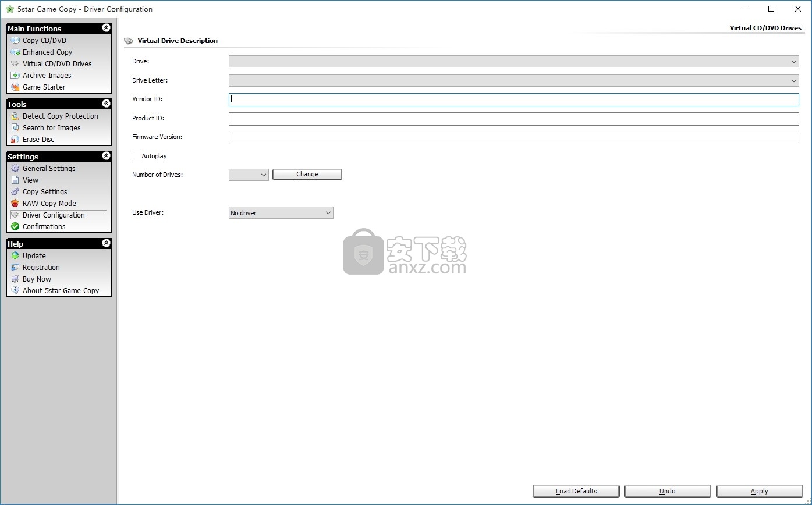812x505 pixels.
Task: Click the Apply button
Action: (759, 491)
